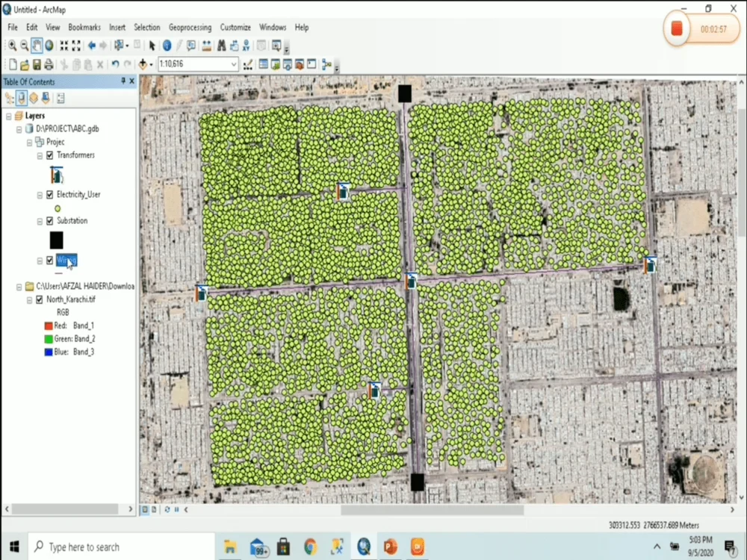Open the map scale dropdown
The height and width of the screenshot is (560, 747).
[234, 65]
